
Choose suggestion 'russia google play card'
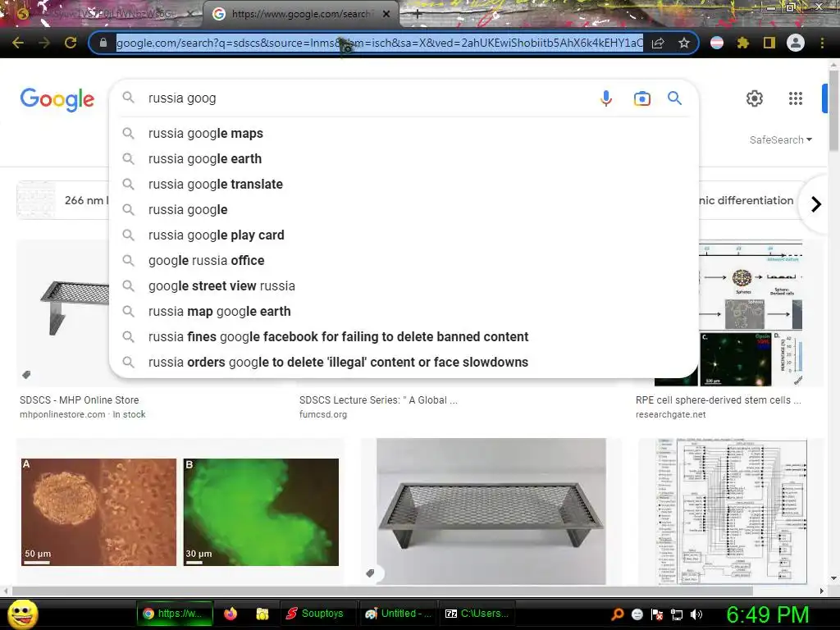click(x=404, y=235)
